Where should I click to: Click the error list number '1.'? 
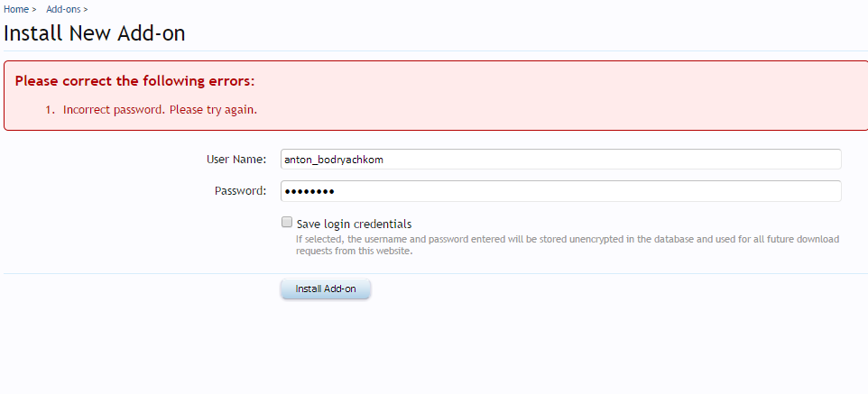click(51, 109)
